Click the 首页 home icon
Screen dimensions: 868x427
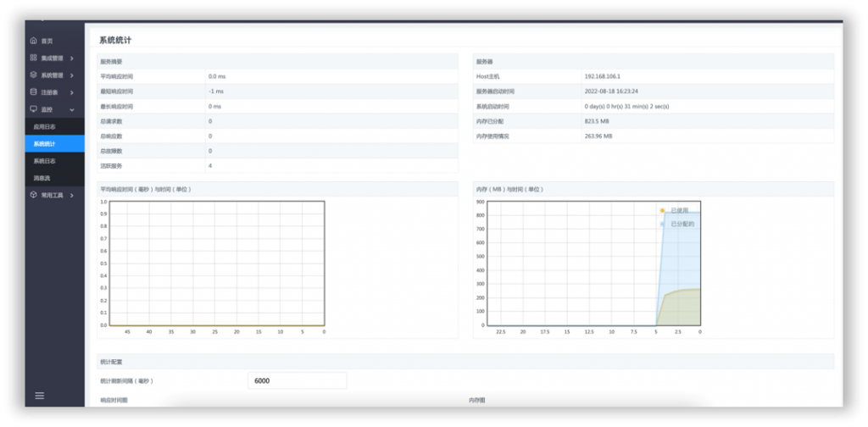coord(34,41)
